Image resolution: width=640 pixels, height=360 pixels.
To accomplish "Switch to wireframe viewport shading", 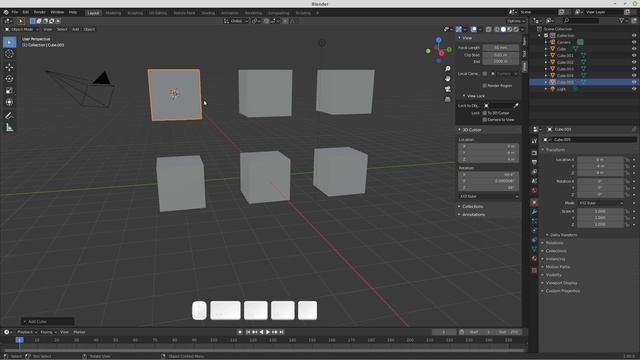I will point(497,29).
